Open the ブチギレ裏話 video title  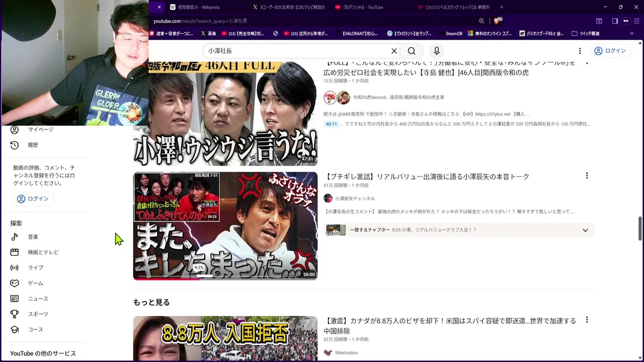(427, 176)
